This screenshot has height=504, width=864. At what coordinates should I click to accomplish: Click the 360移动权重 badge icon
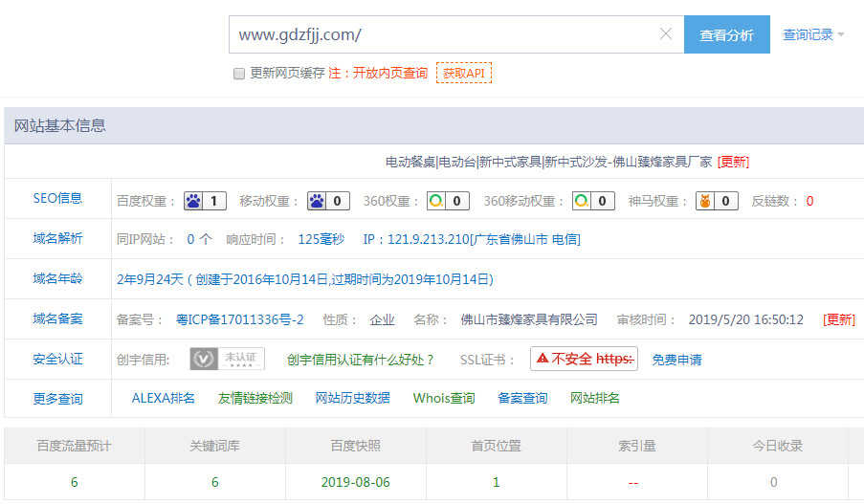(x=593, y=201)
